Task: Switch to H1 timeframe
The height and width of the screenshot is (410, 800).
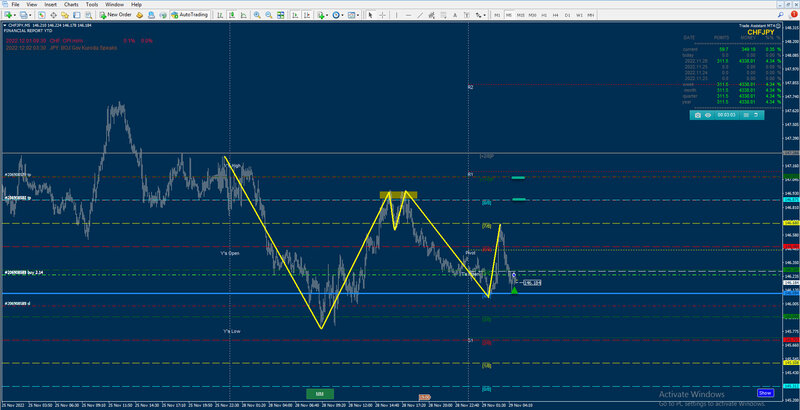Action: pyautogui.click(x=544, y=15)
